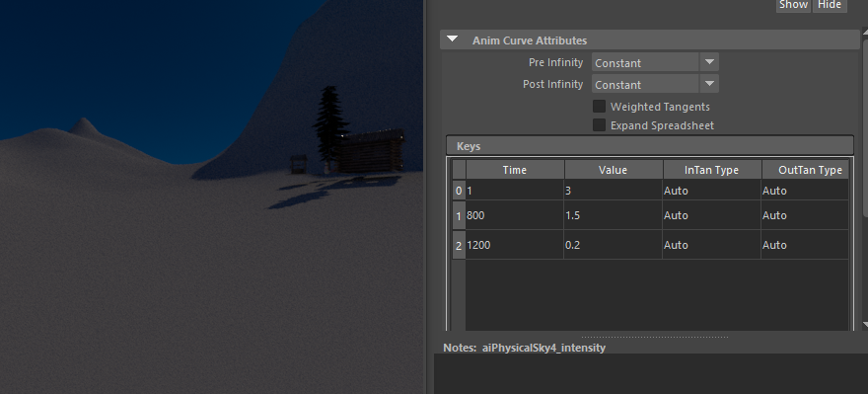
Task: Click the Pre Infinity Constant field
Action: 645,62
